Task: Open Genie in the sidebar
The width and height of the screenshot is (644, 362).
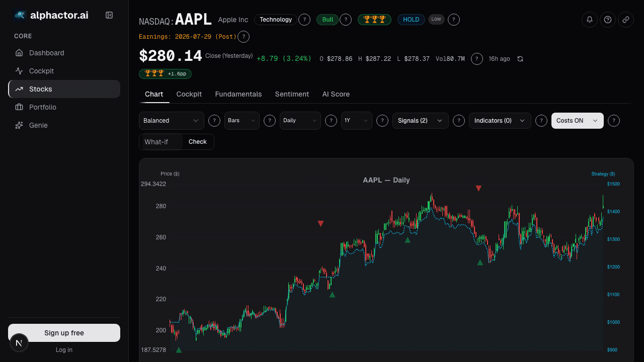Action: click(64, 125)
